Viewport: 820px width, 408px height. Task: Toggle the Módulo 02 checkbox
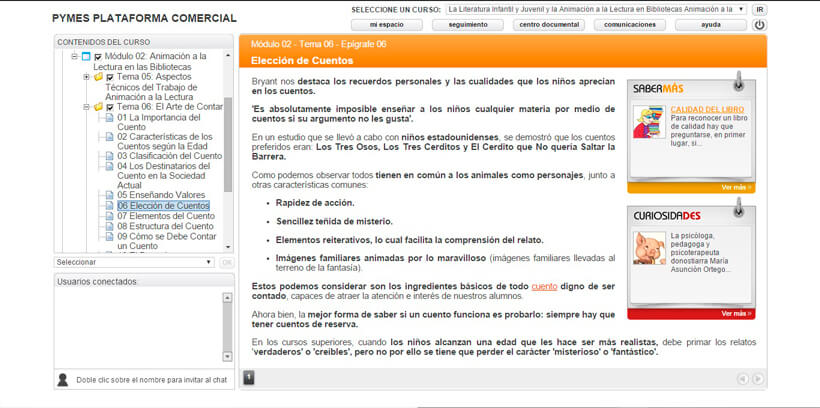point(98,57)
